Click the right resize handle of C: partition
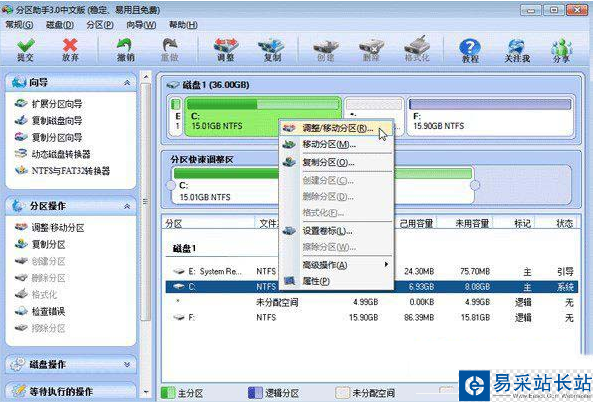593x402 pixels. point(475,185)
